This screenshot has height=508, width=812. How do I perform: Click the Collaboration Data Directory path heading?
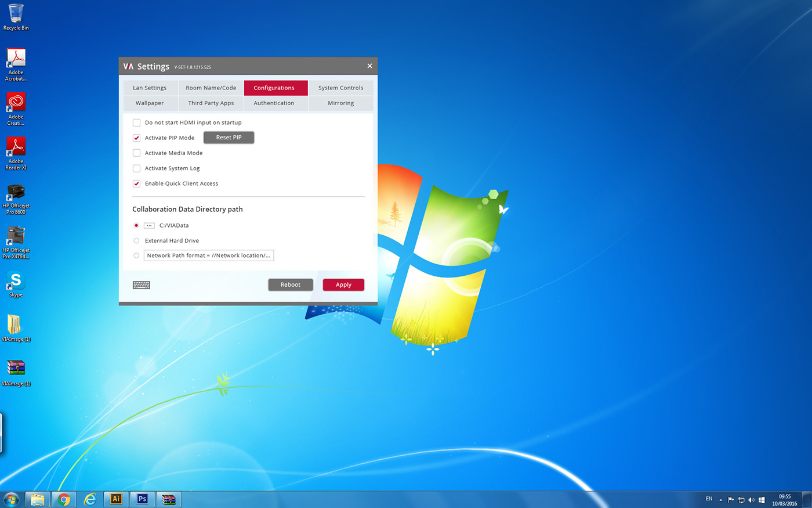point(187,210)
